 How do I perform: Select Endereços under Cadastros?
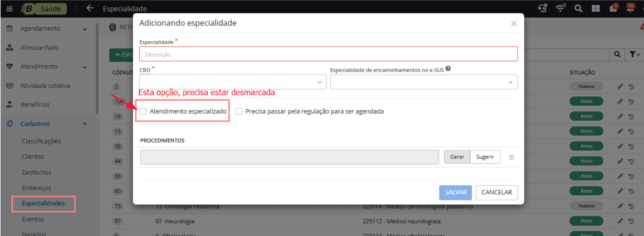37,188
